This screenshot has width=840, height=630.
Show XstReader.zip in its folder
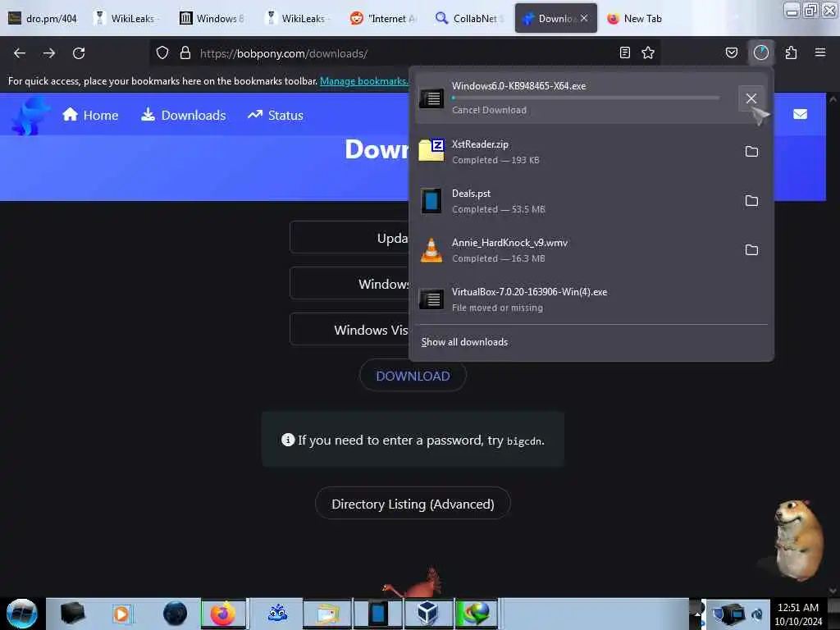tap(751, 152)
